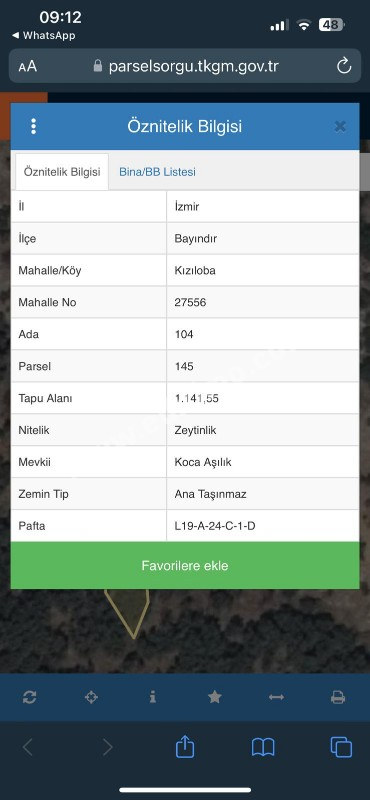Click the Pafta value L19-A-24-C-1-D
Viewport: 370px width, 800px height.
tap(215, 526)
